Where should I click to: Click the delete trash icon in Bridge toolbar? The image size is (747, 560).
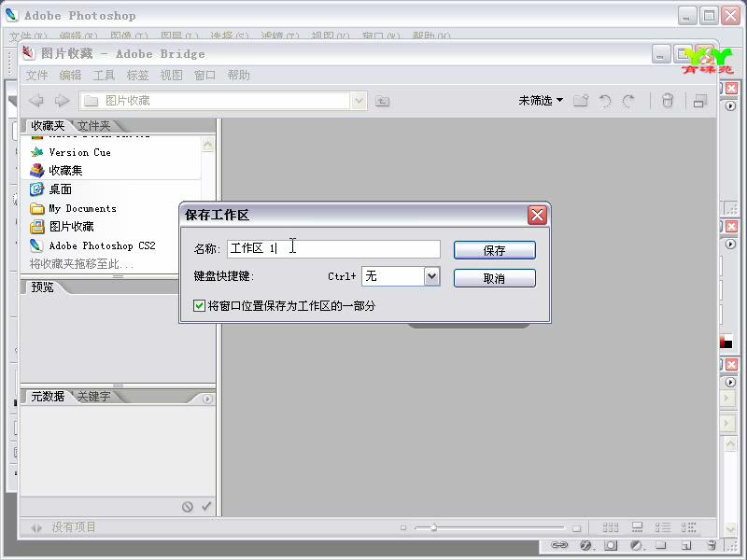[x=668, y=101]
